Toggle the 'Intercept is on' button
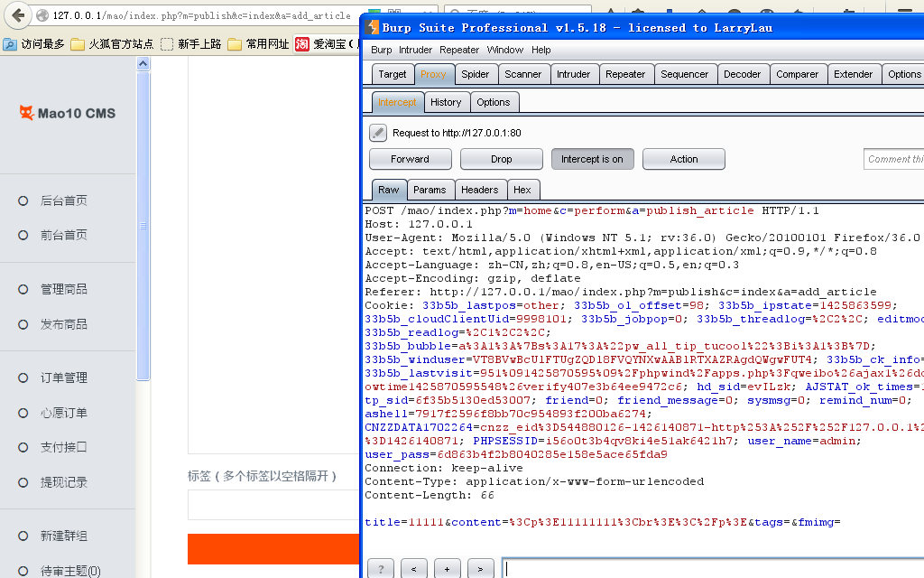This screenshot has height=578, width=924. pyautogui.click(x=592, y=159)
